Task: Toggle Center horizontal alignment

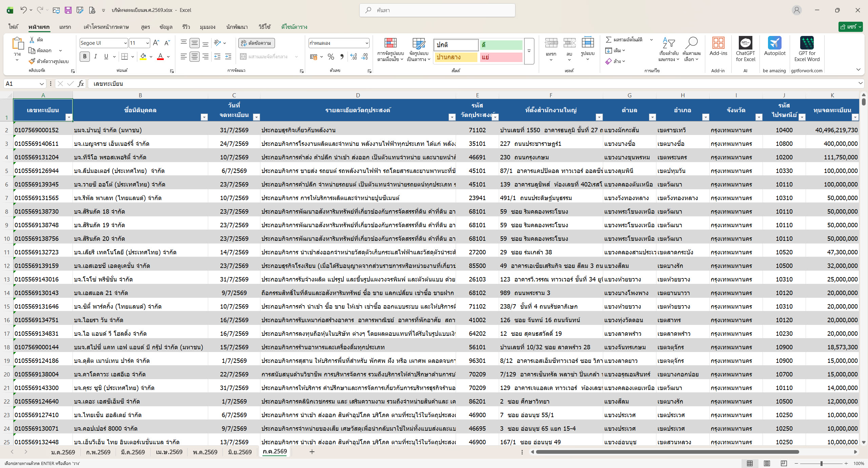Action: coord(194,57)
